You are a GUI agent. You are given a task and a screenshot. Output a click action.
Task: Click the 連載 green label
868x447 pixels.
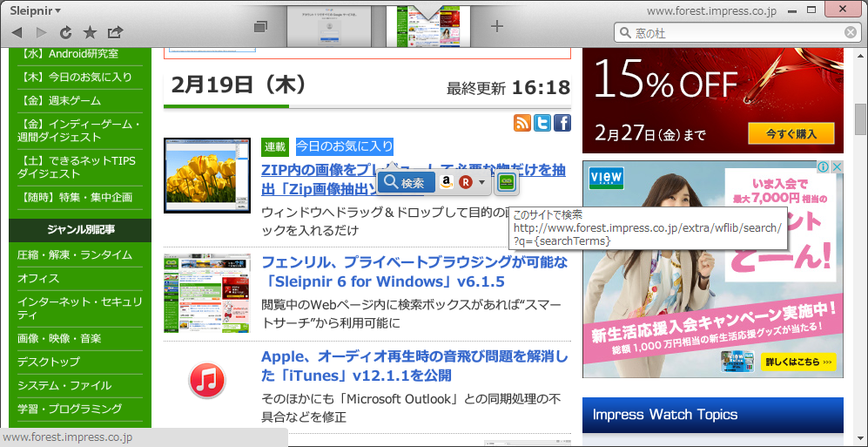click(x=274, y=146)
